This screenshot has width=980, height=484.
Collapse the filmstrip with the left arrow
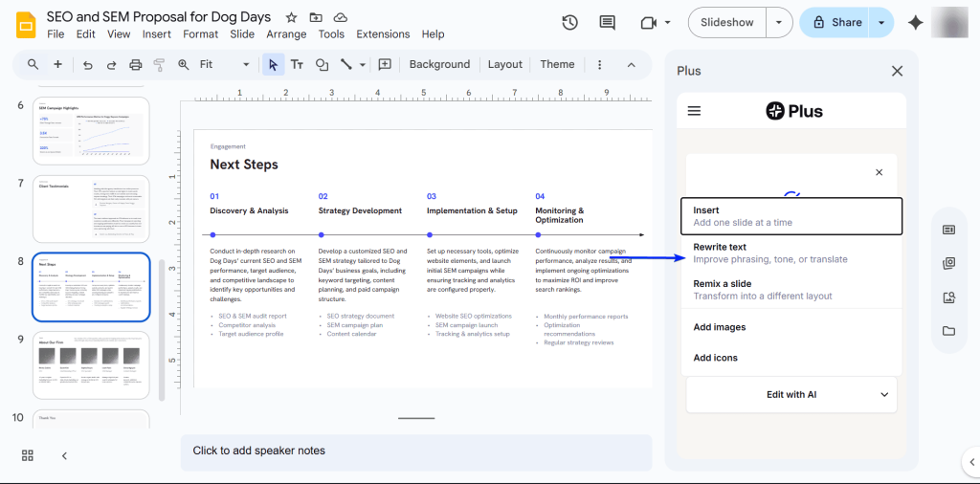(64, 455)
